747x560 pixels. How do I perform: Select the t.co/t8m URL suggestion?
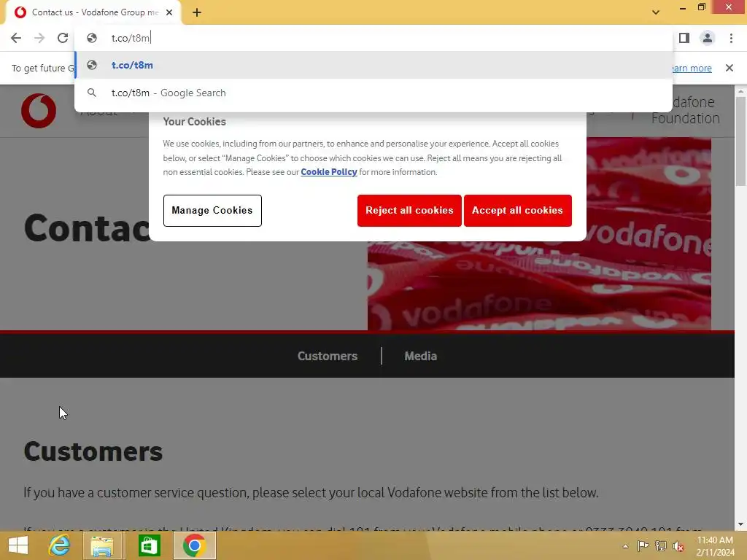click(373, 65)
